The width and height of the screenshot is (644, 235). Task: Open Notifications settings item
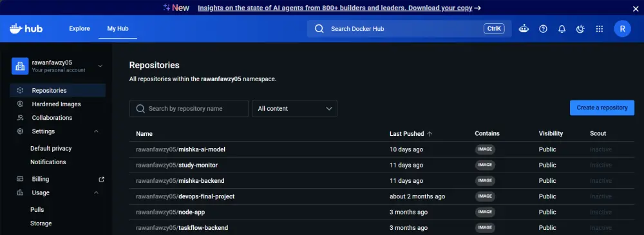tap(48, 162)
